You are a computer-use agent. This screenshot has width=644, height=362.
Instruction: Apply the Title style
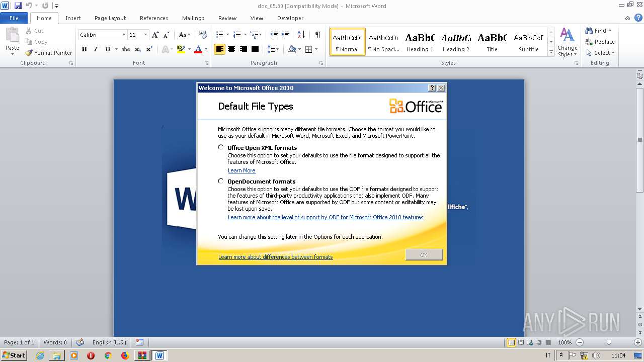pos(492,42)
